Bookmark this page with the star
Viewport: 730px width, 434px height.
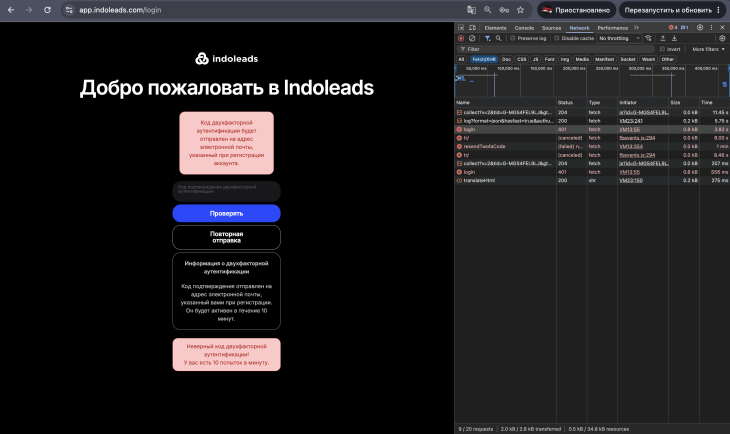tap(520, 10)
